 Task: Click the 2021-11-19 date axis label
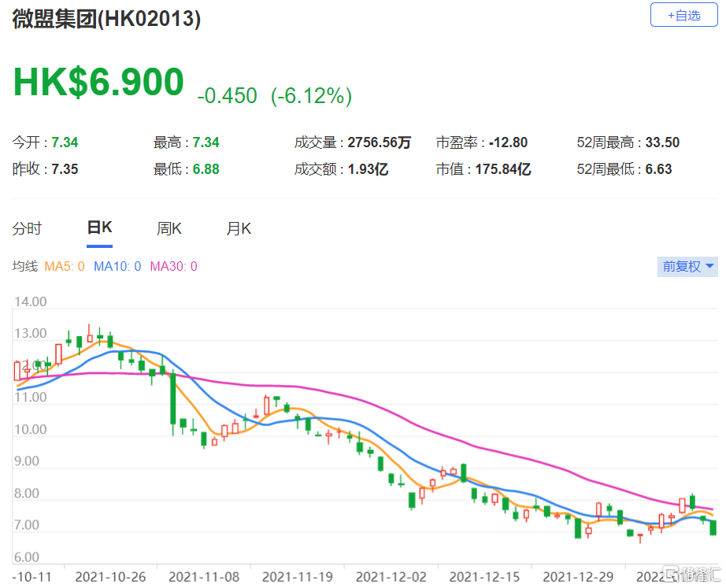click(x=298, y=577)
